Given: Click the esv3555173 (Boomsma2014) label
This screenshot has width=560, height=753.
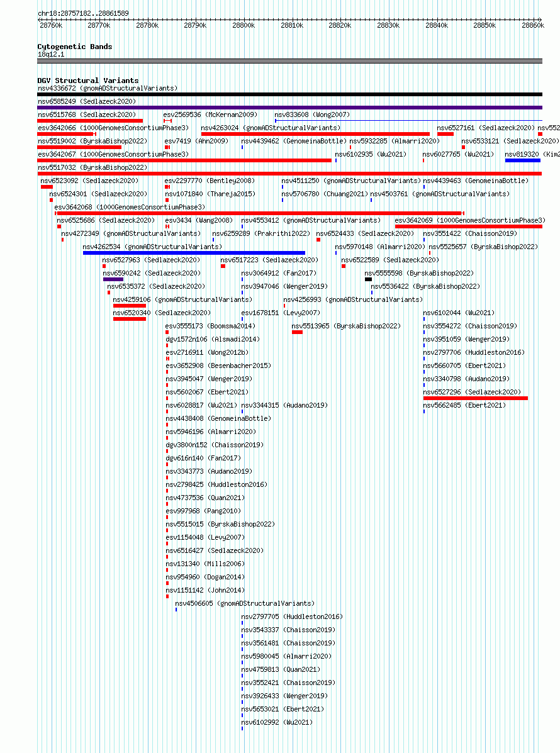Looking at the screenshot, I should click(210, 326).
